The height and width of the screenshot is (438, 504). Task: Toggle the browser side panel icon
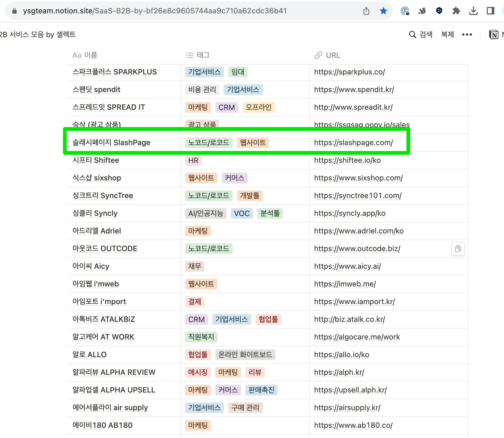pyautogui.click(x=490, y=11)
